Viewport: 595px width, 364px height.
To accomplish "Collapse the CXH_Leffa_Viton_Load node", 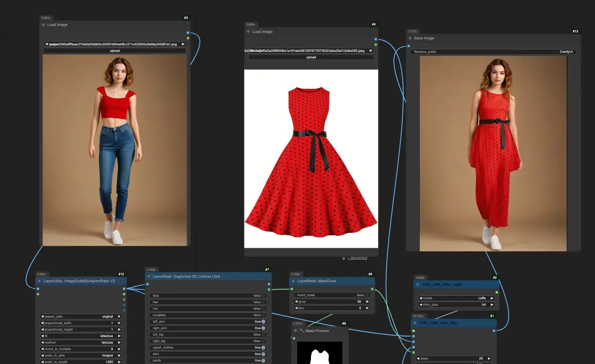I will [x=417, y=284].
